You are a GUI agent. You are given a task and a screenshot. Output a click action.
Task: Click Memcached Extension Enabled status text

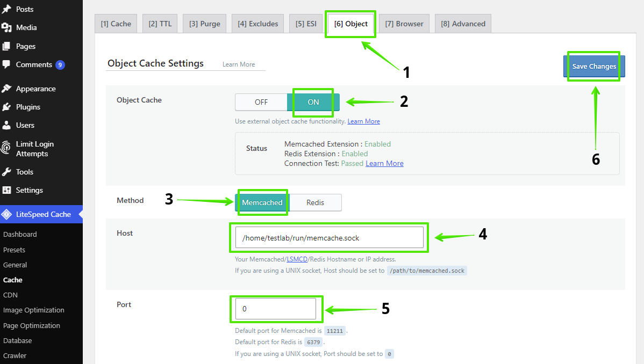[377, 144]
